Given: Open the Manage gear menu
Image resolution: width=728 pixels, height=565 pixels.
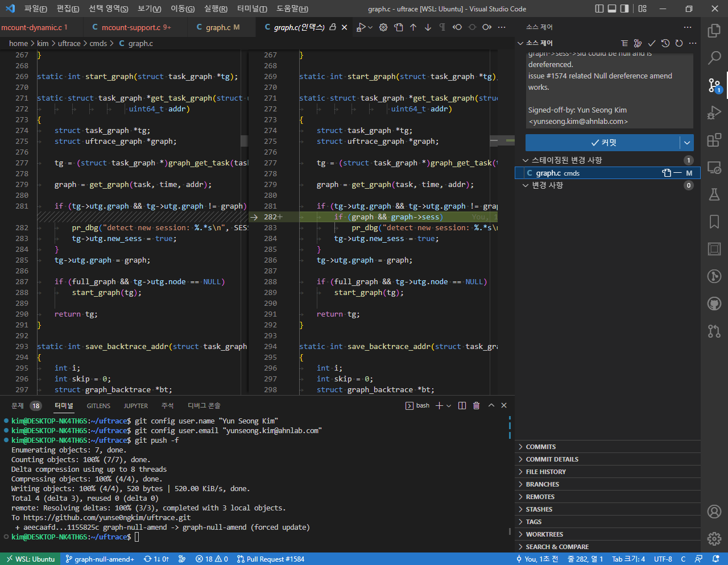Looking at the screenshot, I should (x=714, y=538).
